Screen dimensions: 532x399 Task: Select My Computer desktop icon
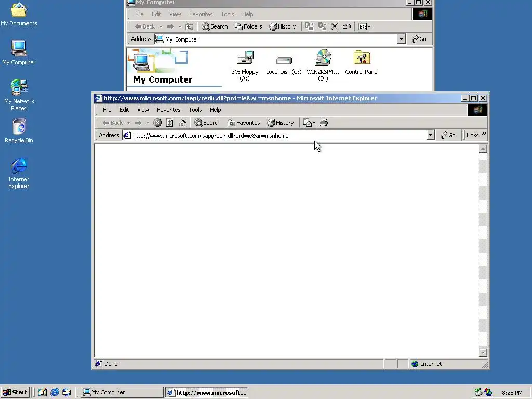19,52
